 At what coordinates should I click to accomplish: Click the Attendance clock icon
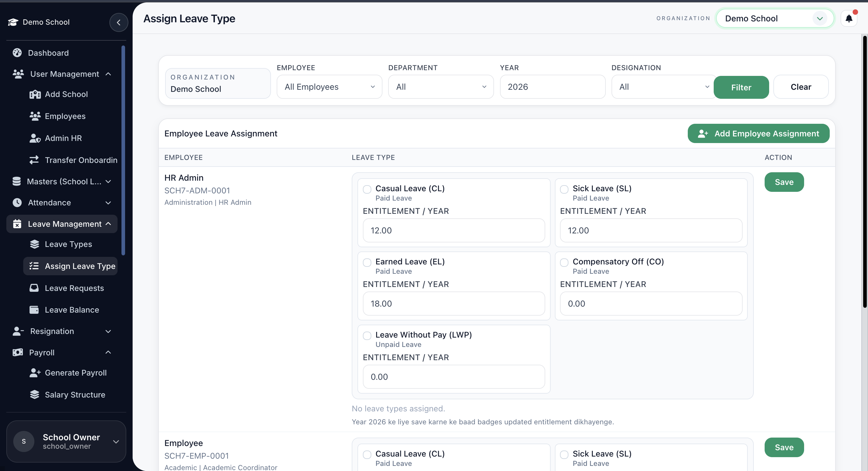[17, 203]
